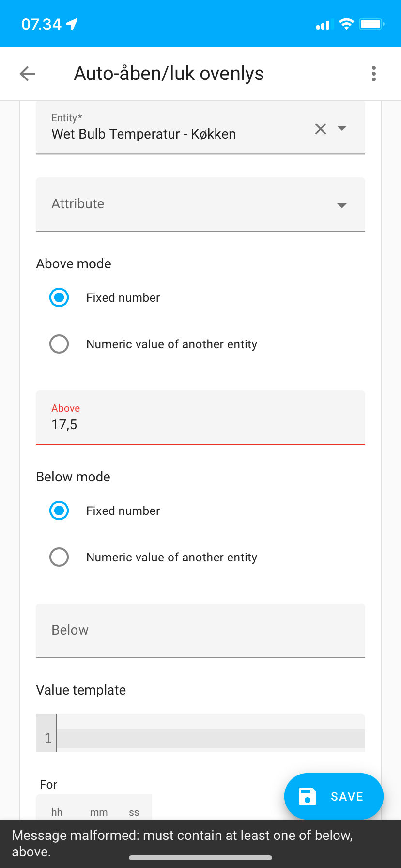
Task: Clear the selected Wet Bulb Temperatur entity
Action: (x=320, y=129)
